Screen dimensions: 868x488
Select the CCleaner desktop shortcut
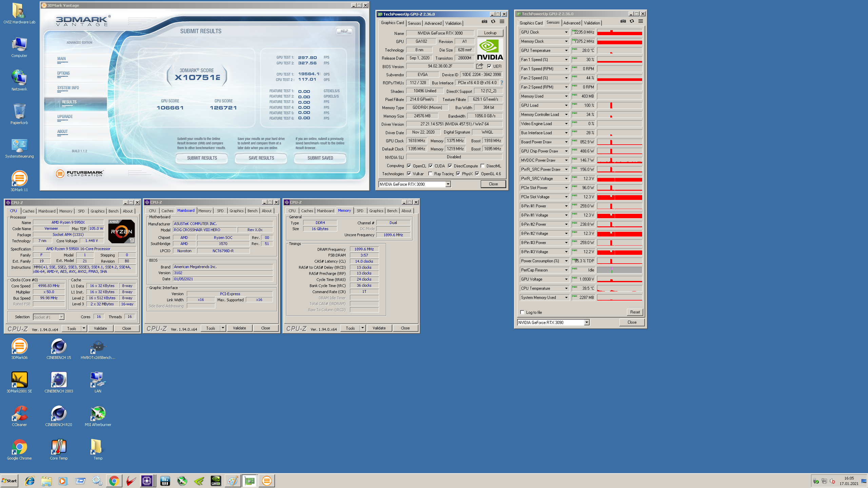(19, 416)
